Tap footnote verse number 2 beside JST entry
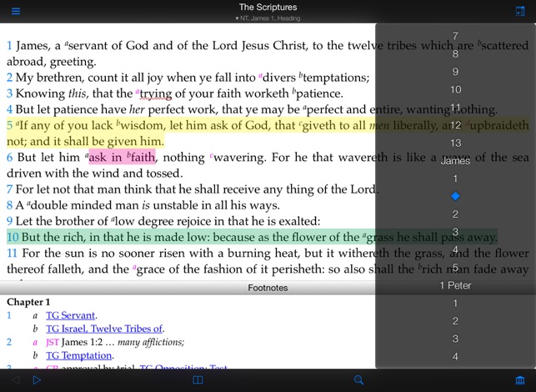Viewport: 536px width, 392px height. pos(9,342)
